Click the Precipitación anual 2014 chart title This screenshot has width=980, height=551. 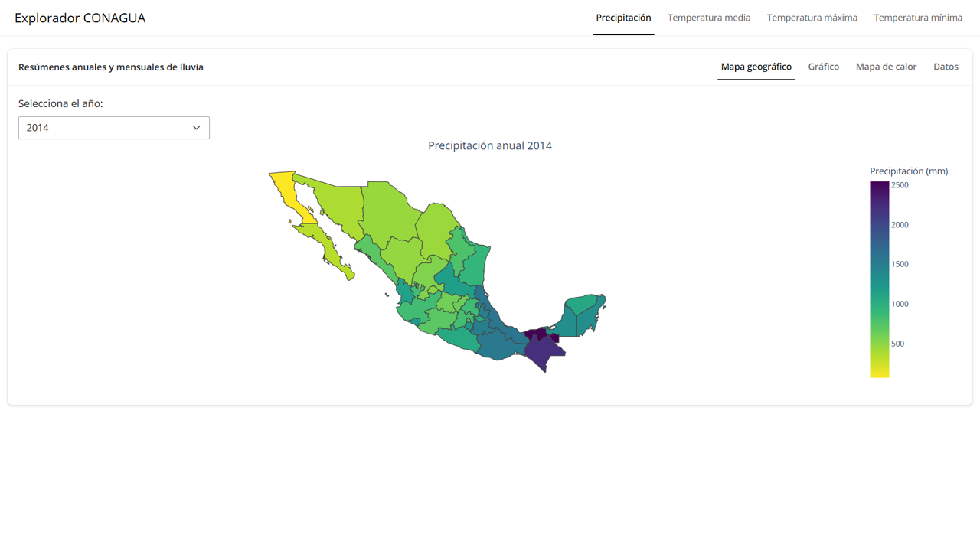click(490, 145)
